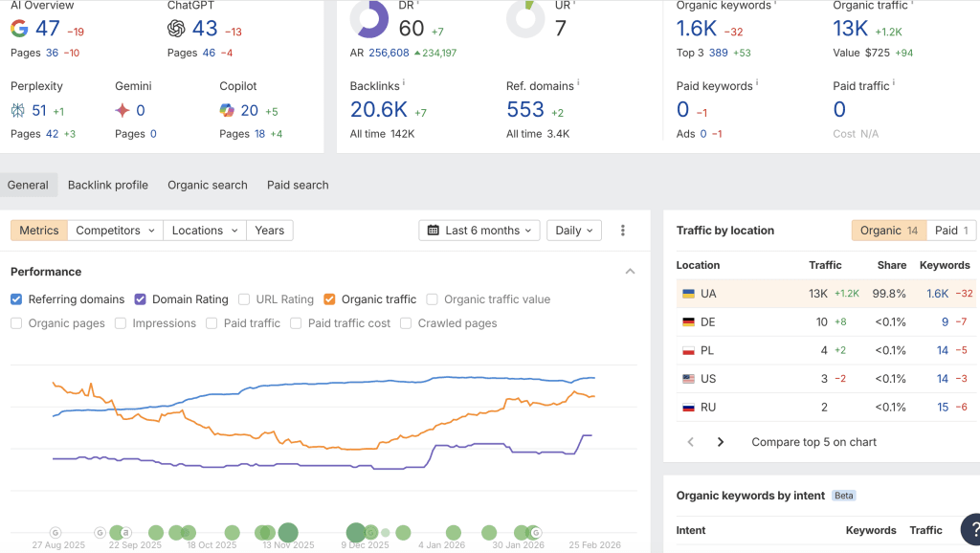Click the Ukraine flag in UA row

coord(688,294)
